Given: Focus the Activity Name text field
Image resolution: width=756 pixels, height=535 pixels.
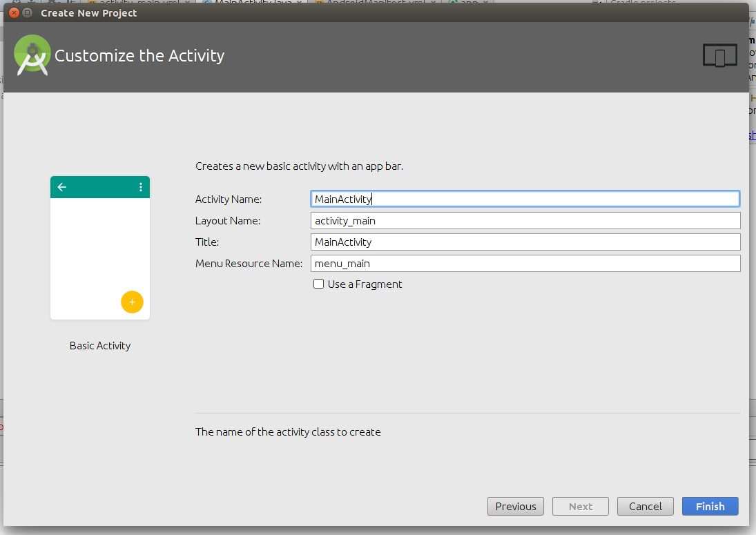Looking at the screenshot, I should tap(525, 199).
